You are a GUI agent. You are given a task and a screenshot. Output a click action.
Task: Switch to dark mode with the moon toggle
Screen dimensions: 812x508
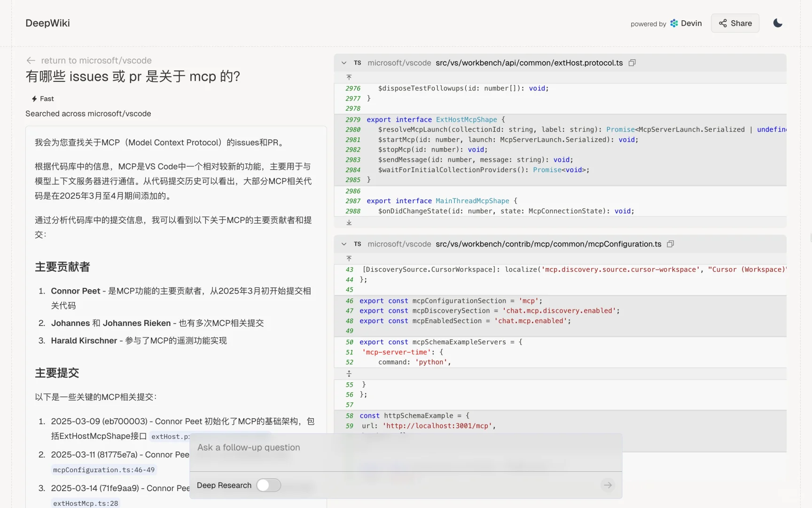pyautogui.click(x=777, y=23)
